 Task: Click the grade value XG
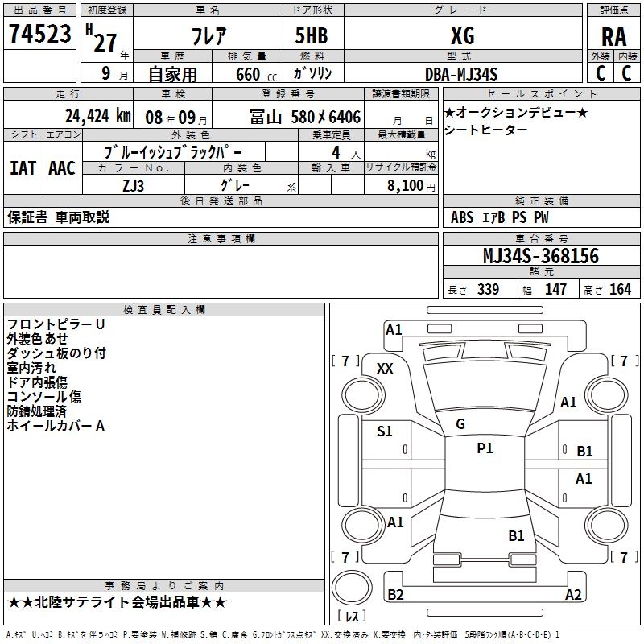(x=462, y=35)
